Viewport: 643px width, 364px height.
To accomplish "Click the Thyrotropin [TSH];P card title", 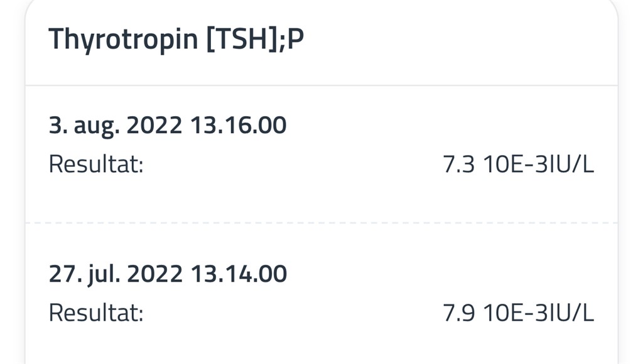I will pos(176,40).
